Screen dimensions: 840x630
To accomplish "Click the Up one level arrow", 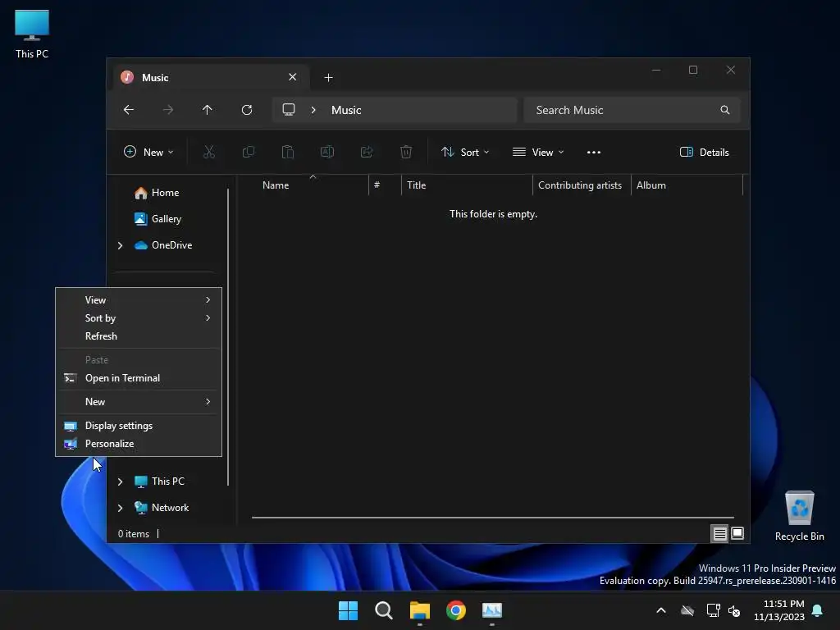I will pos(208,110).
